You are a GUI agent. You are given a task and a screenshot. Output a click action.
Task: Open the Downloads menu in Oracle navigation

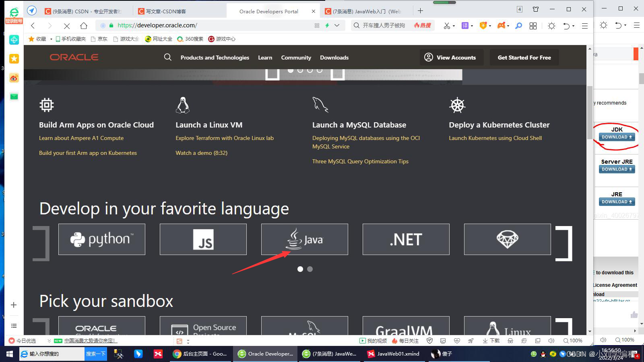[334, 57]
